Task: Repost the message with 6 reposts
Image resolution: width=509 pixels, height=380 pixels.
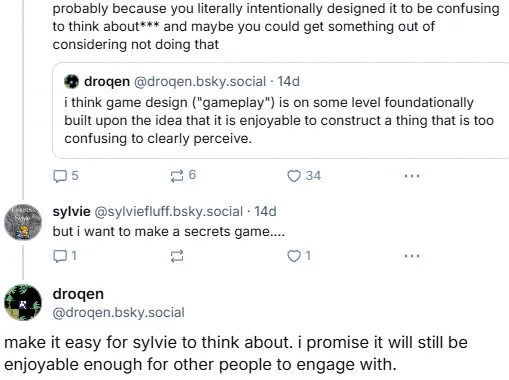Action: click(x=183, y=175)
